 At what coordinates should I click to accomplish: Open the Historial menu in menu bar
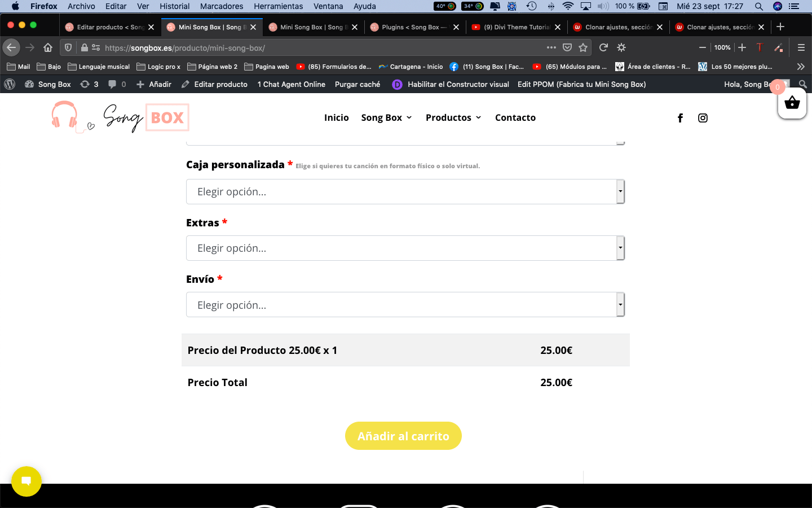(174, 6)
